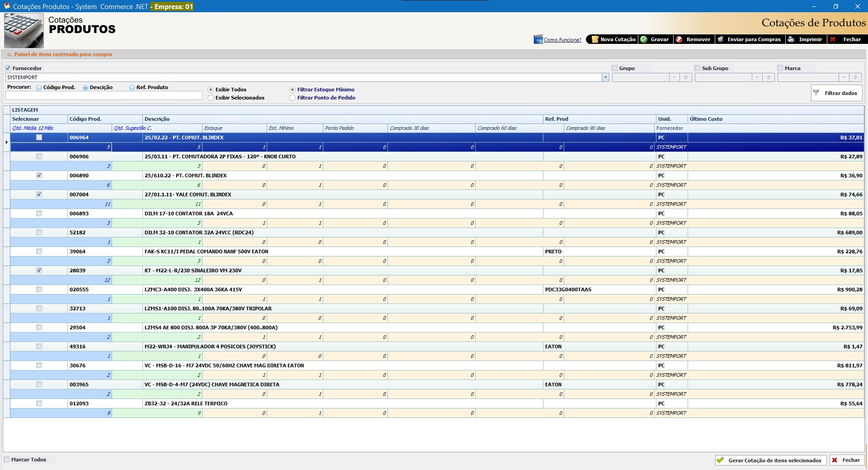Click the Nova Cotação folder icon
Viewport: 868px width, 470px height.
click(595, 39)
